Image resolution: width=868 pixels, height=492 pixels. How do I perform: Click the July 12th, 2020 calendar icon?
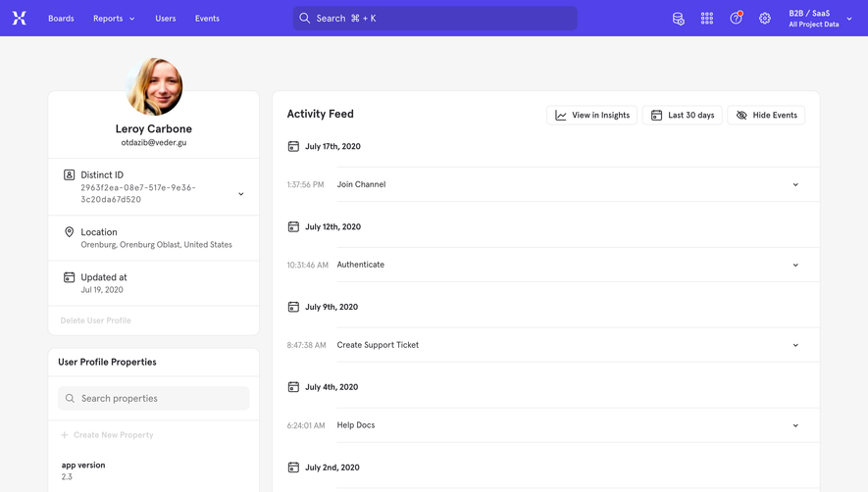[x=293, y=226]
